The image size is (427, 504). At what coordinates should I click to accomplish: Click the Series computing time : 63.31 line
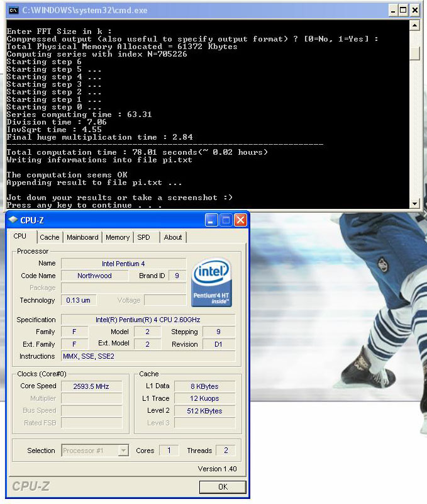tap(79, 115)
